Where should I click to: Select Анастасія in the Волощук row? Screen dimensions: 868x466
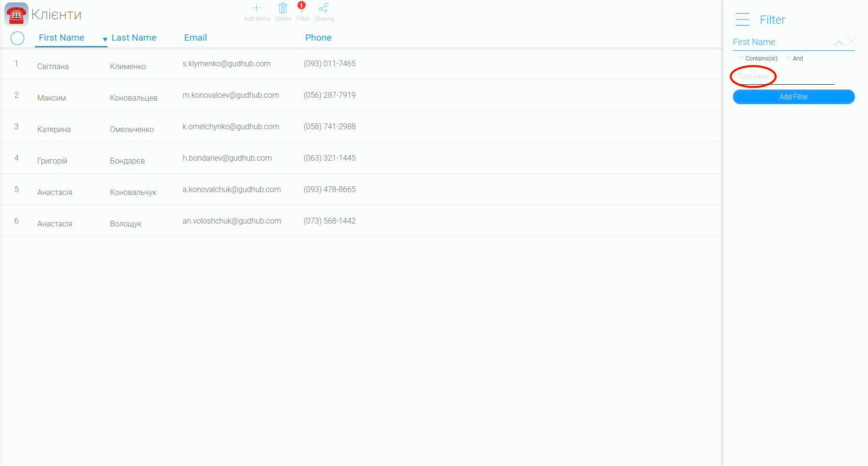(x=55, y=224)
